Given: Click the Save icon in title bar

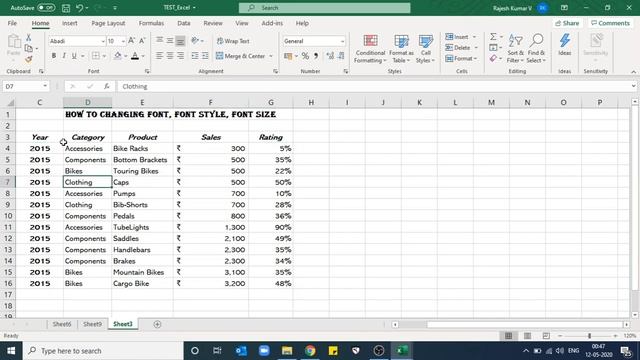Looking at the screenshot, I should tap(66, 8).
